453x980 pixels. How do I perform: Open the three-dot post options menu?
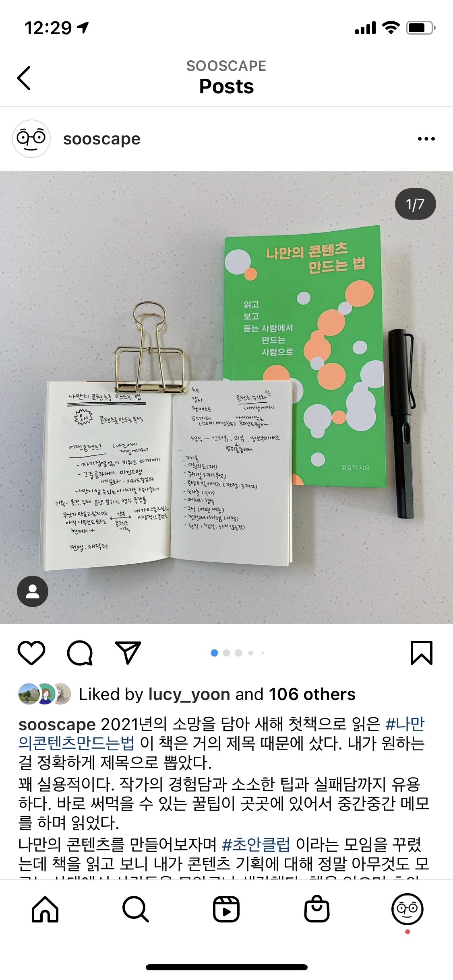coord(426,139)
